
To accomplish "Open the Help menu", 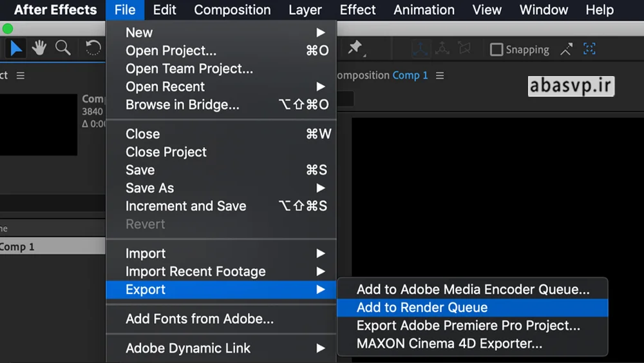I will click(x=600, y=10).
